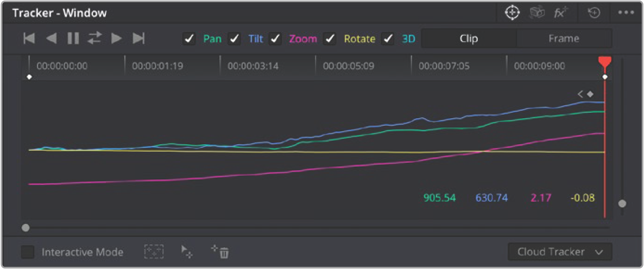The image size is (644, 269).
Task: Open the Cloud Tracker dropdown
Action: point(560,252)
